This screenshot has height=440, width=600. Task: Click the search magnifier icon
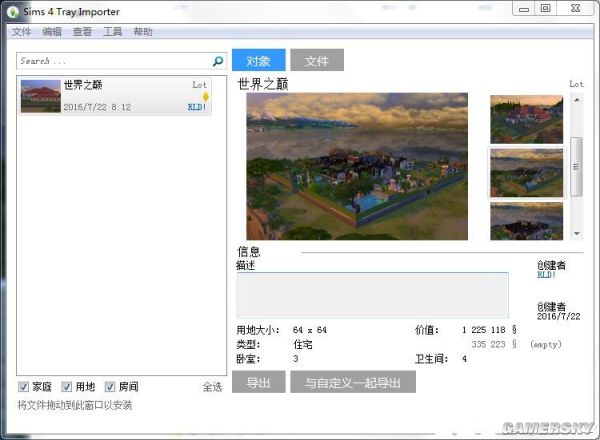point(218,61)
